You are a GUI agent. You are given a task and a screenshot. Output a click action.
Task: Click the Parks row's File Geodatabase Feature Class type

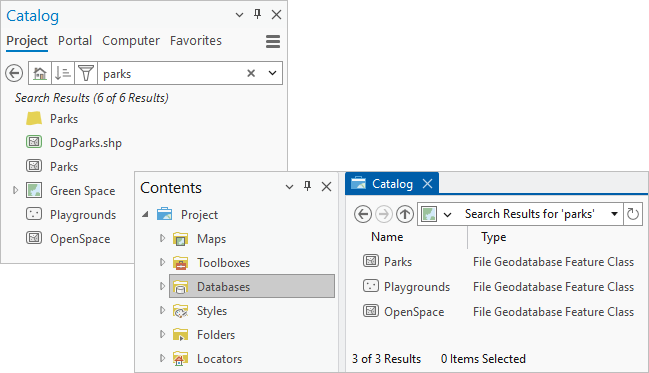pyautogui.click(x=553, y=262)
